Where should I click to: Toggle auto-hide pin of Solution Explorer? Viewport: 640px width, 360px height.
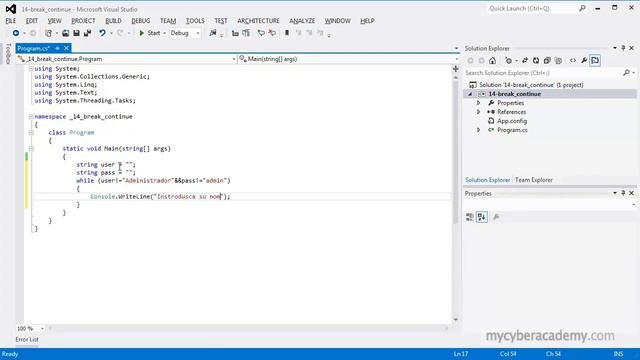click(623, 48)
